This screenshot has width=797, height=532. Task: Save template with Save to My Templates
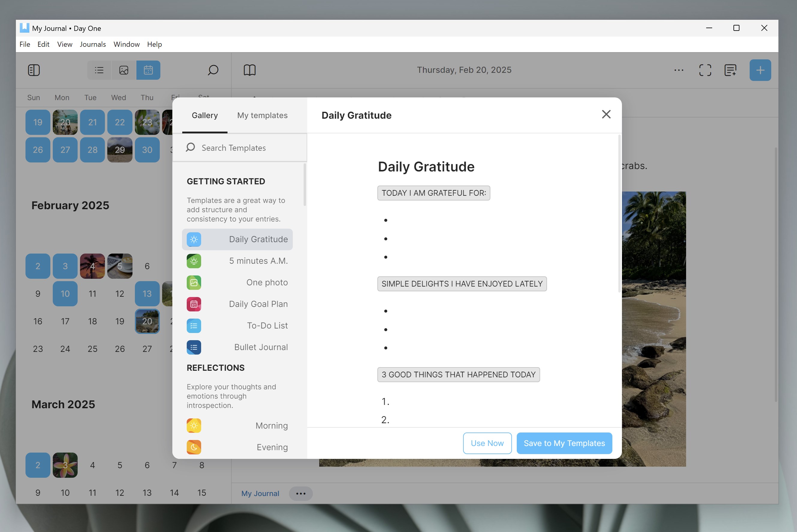[564, 443]
